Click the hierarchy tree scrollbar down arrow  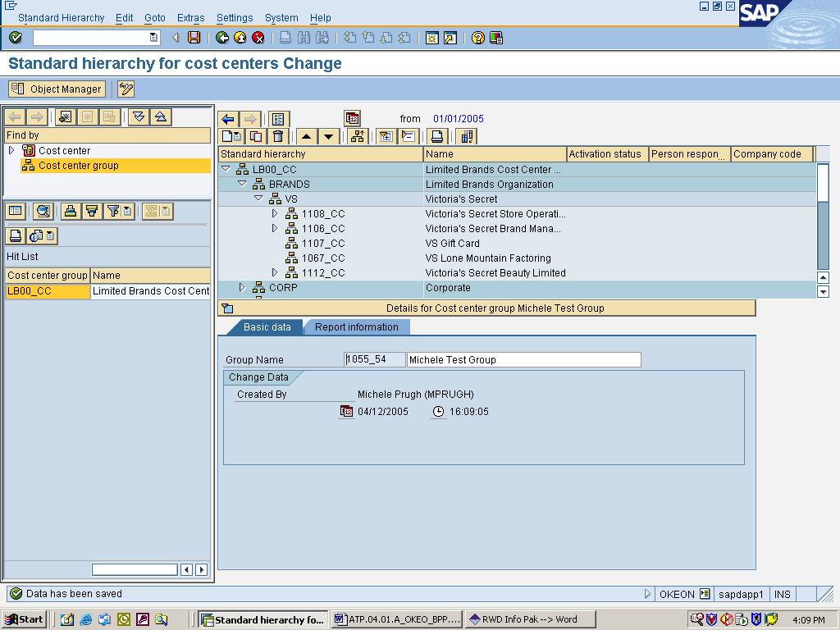pyautogui.click(x=823, y=292)
